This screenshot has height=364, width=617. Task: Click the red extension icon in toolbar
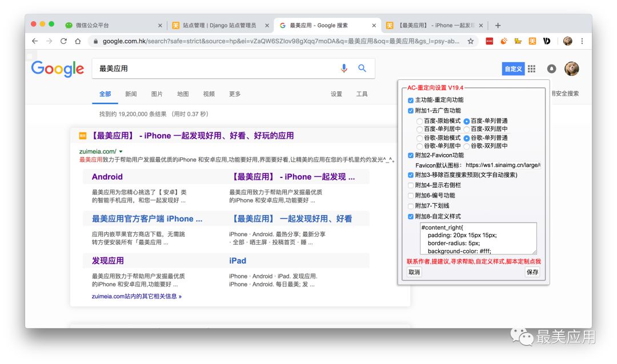pos(489,41)
